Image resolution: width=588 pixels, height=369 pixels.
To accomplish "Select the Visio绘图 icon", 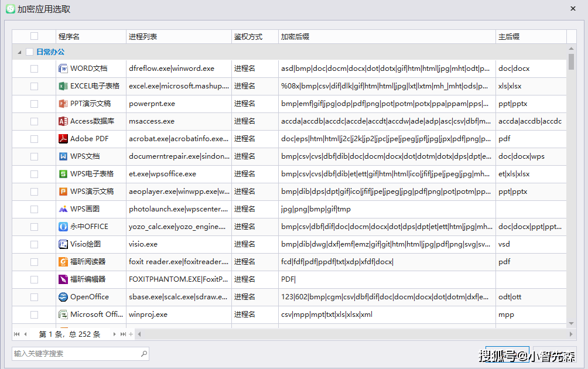I will tap(63, 244).
